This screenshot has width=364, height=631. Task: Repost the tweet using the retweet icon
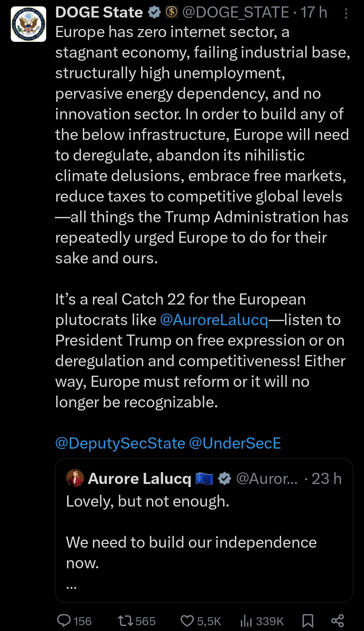click(125, 621)
